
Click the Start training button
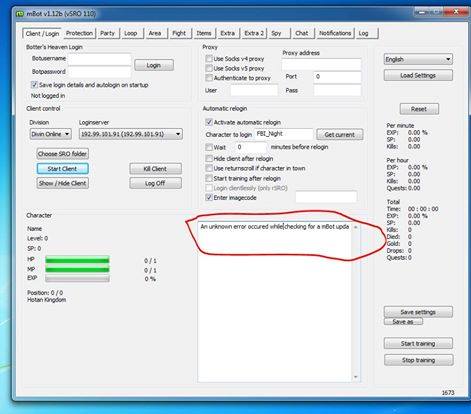coord(418,343)
